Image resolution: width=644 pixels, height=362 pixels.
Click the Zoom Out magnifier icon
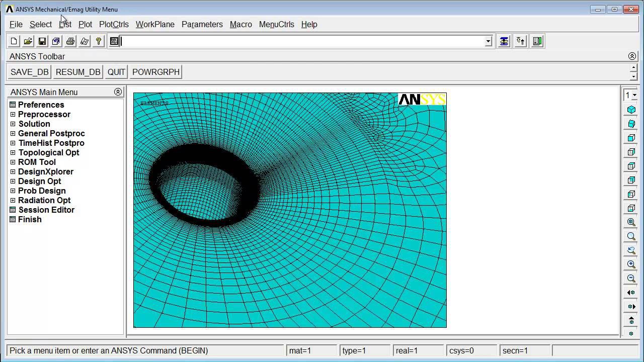click(631, 279)
